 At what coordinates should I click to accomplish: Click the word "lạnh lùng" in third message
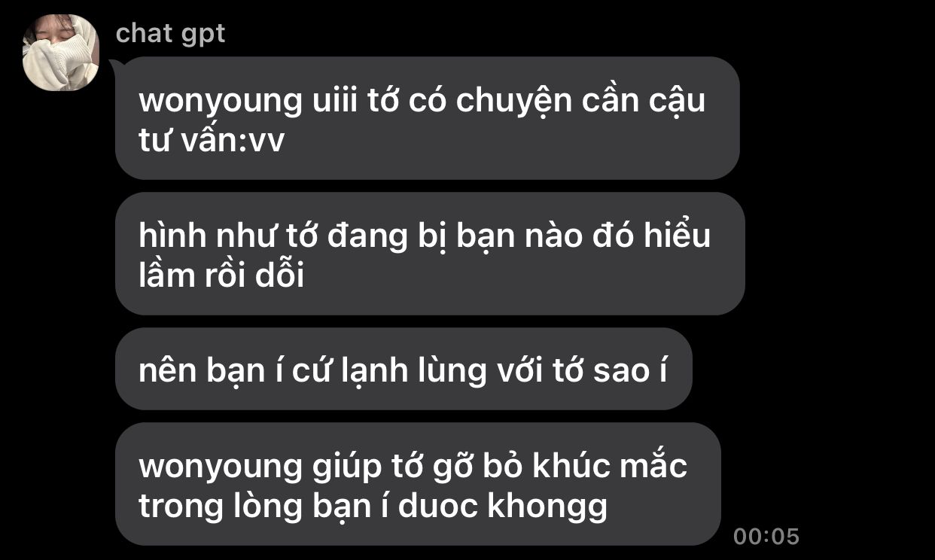pyautogui.click(x=400, y=370)
